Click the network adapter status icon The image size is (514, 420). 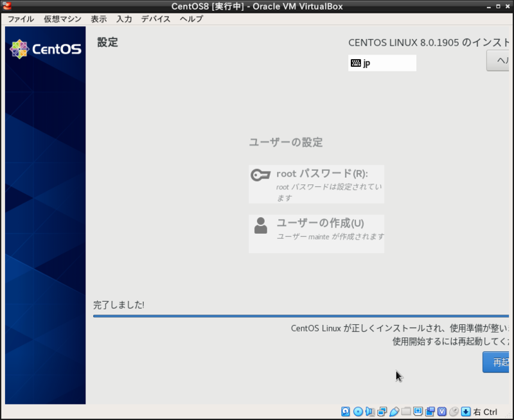[x=382, y=412]
